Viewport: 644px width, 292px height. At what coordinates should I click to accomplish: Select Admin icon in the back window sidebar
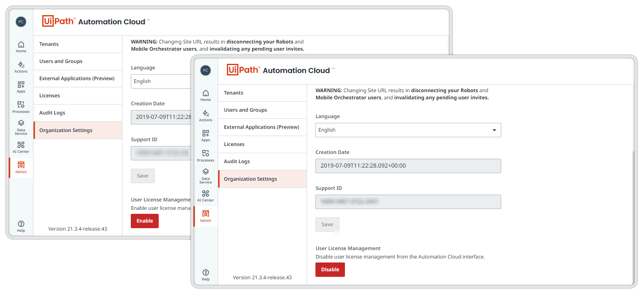click(21, 165)
